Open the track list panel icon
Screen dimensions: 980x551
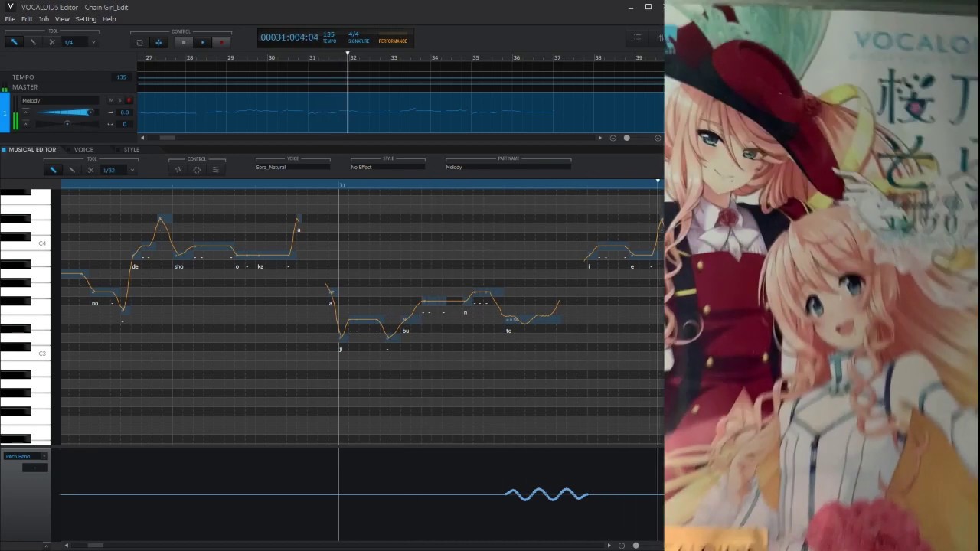(637, 38)
